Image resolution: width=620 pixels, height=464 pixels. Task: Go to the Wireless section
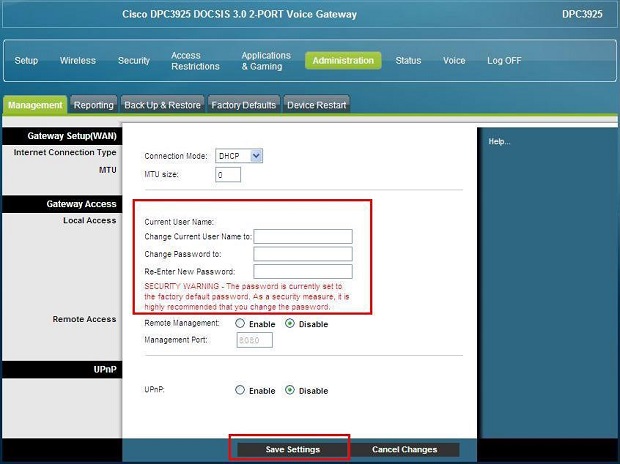pos(78,61)
